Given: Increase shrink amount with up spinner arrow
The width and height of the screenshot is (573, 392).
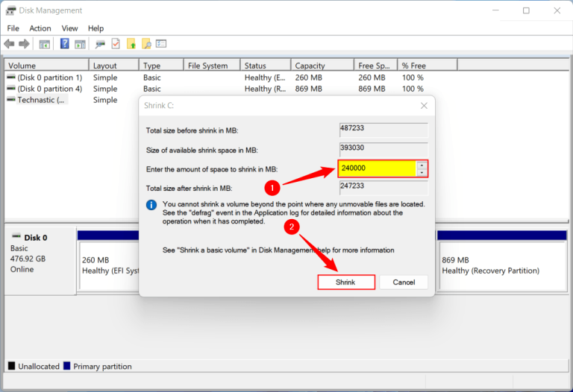Looking at the screenshot, I should pyautogui.click(x=422, y=165).
